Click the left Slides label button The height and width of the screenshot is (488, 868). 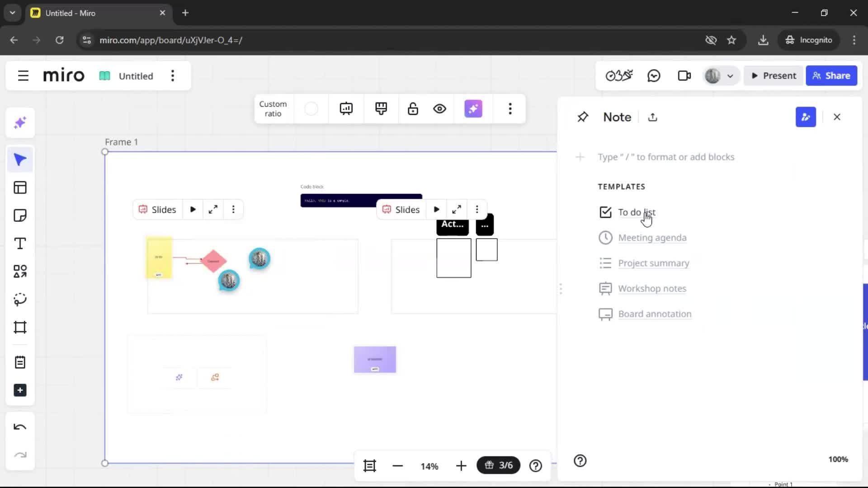157,210
